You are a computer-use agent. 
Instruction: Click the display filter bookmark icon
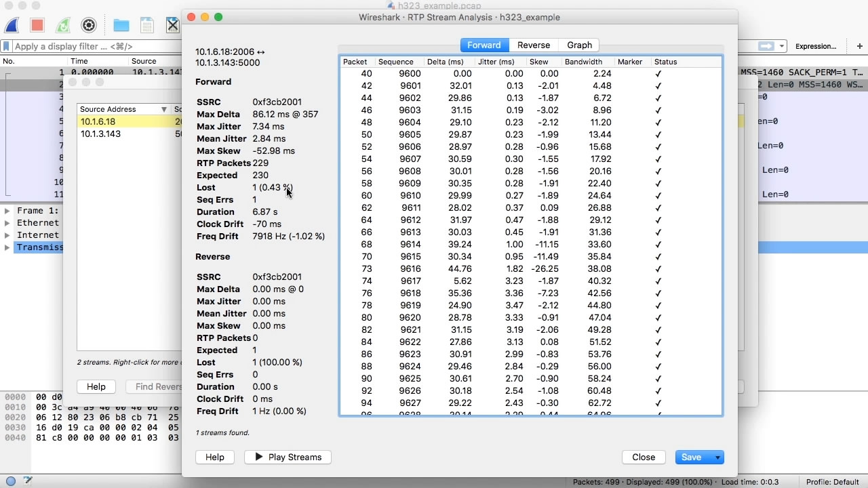(7, 46)
